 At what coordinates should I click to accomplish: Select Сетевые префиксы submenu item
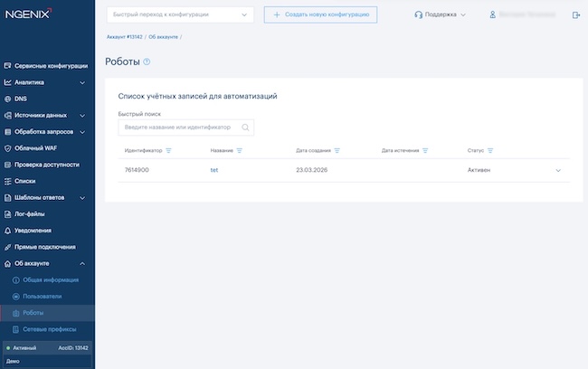point(50,329)
